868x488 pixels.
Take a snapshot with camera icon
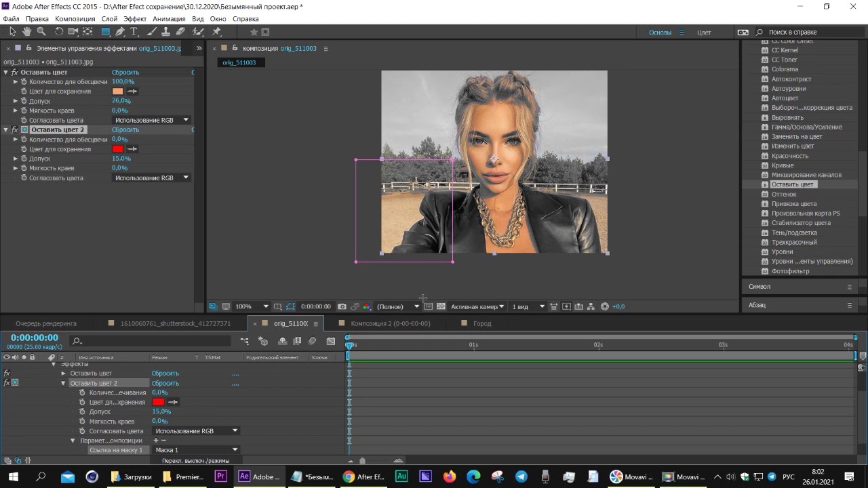pyautogui.click(x=342, y=306)
